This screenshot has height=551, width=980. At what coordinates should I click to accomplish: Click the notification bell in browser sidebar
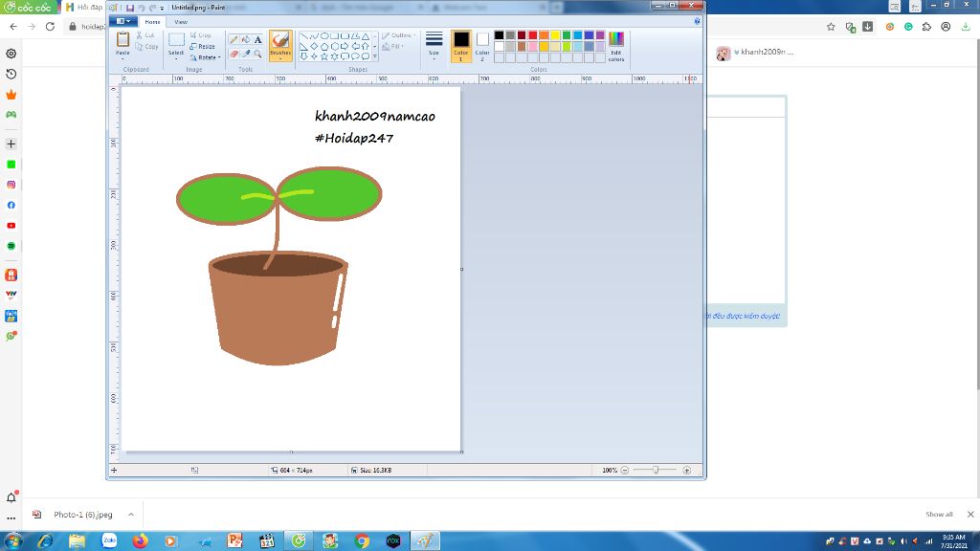point(11,497)
